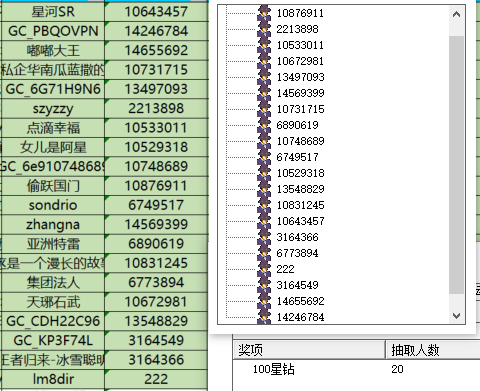Select spreadsheet cell 女儿是阿星
Image resolution: width=480 pixels, height=391 pixels.
53,147
